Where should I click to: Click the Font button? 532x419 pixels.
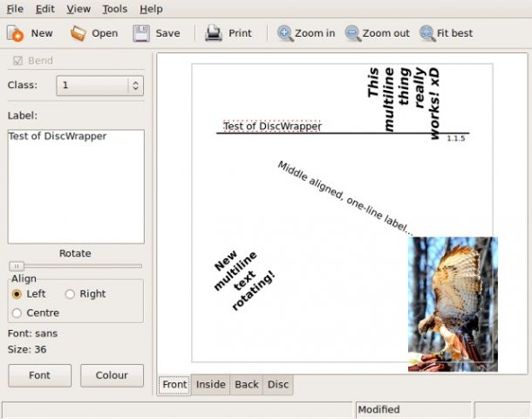click(40, 375)
